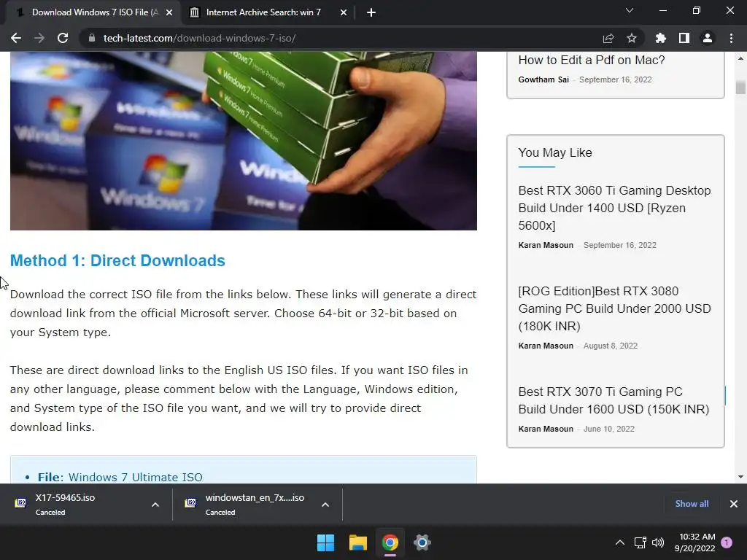Open Best RTX 3060 Ti Gaming Desktop article
Viewport: 747px width, 560px height.
(614, 208)
